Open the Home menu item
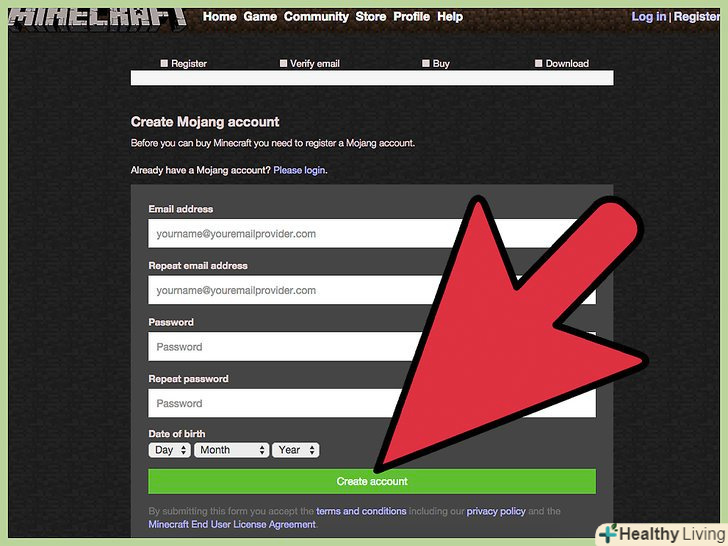This screenshot has width=728, height=546. pyautogui.click(x=220, y=17)
